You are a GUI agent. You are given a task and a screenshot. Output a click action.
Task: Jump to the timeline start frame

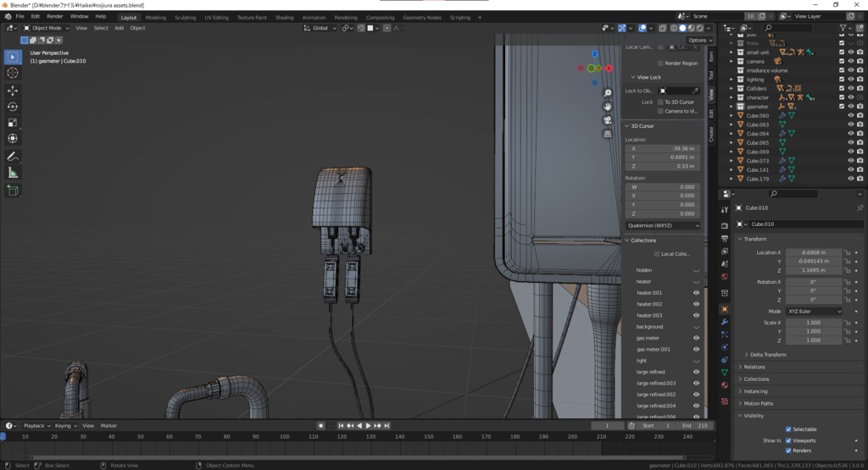point(341,426)
